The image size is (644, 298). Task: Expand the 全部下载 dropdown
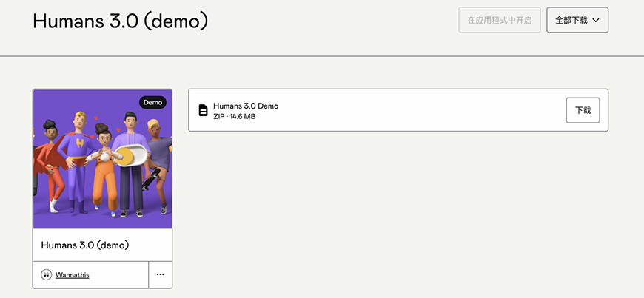coord(577,20)
